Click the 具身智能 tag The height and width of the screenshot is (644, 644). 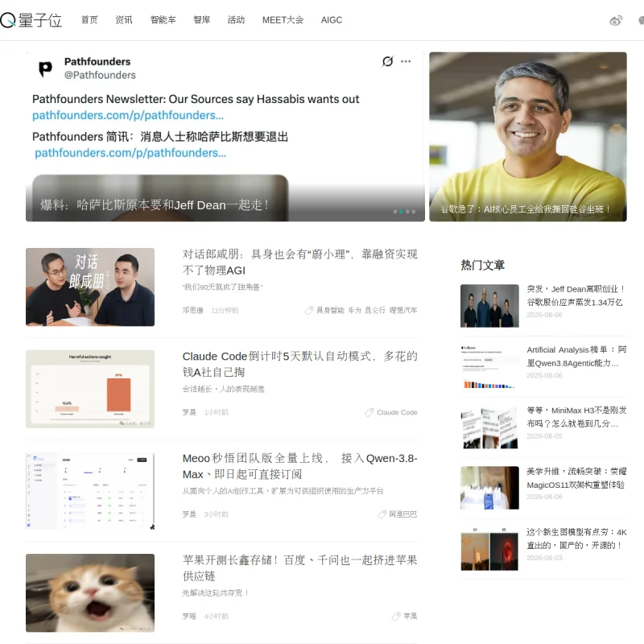[330, 310]
